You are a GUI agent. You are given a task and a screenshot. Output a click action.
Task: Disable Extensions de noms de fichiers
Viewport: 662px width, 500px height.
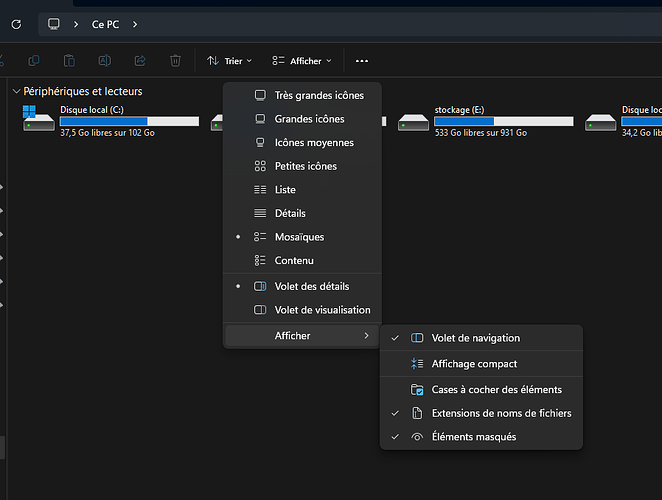point(501,413)
